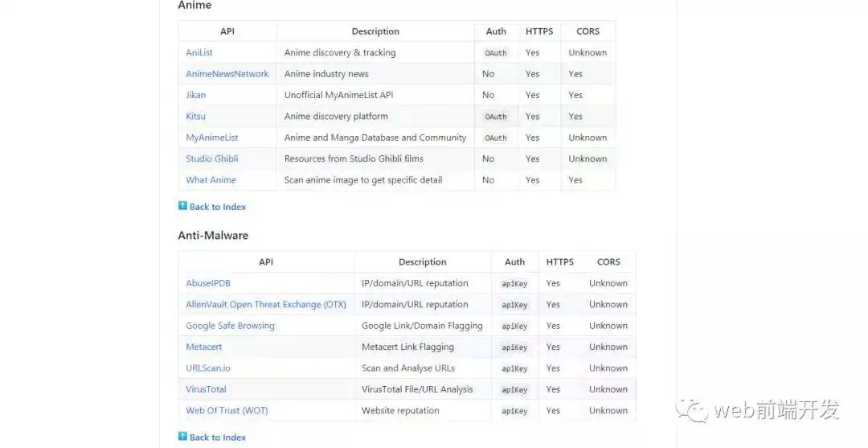This screenshot has width=868, height=448.
Task: Click the Anti-Malware table HTTPS header
Action: 560,262
